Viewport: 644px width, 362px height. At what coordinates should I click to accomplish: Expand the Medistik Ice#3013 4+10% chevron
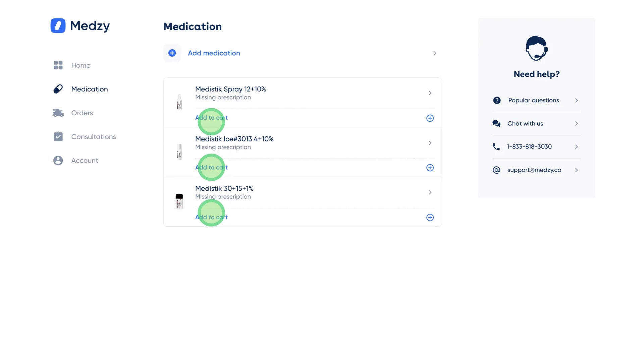(430, 143)
